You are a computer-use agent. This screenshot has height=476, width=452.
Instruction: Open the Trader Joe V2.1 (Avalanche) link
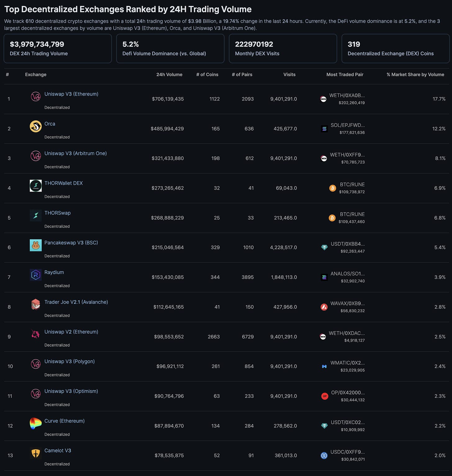point(76,302)
